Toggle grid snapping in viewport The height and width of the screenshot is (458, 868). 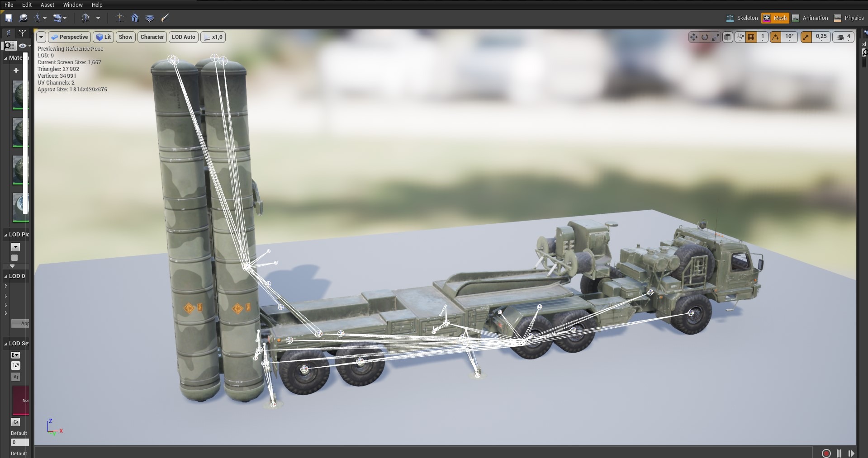tap(751, 37)
